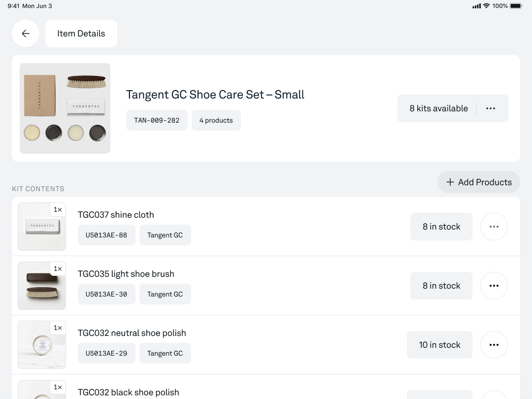Tap the back arrow button
This screenshot has width=532, height=399.
pos(26,33)
